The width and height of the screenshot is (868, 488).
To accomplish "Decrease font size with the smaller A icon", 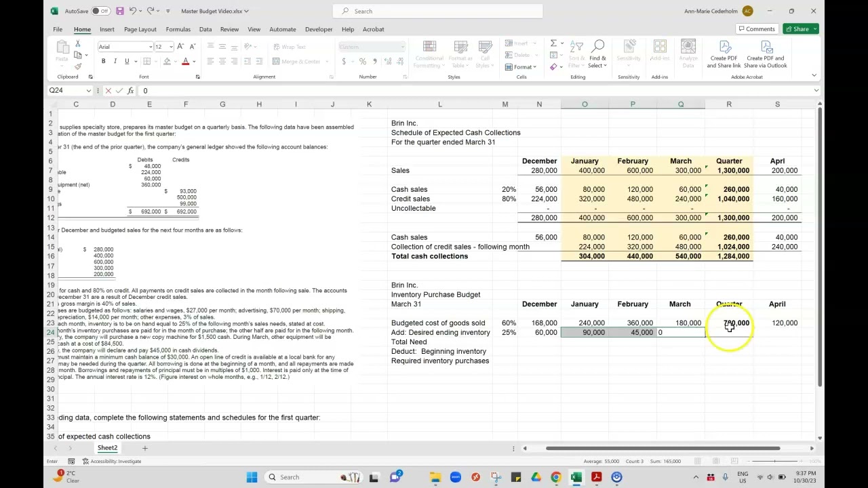I will 193,47.
